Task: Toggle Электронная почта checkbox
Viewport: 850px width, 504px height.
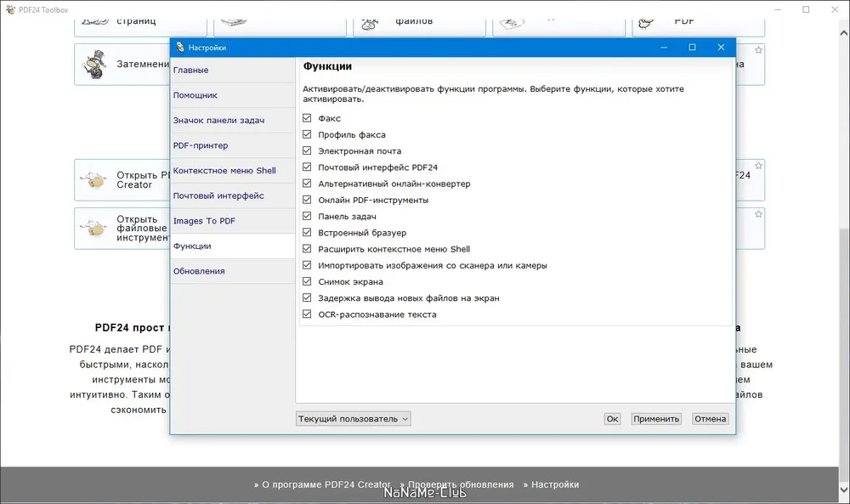Action: coord(307,150)
